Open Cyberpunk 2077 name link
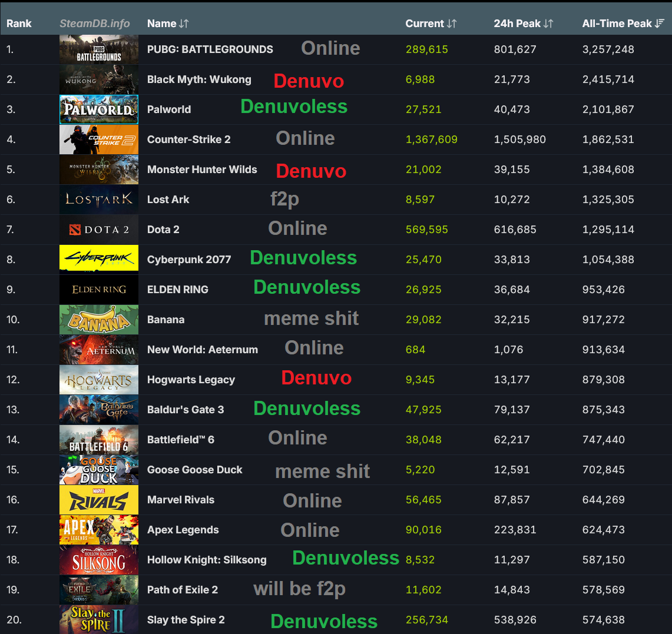This screenshot has width=672, height=634. pos(189,260)
